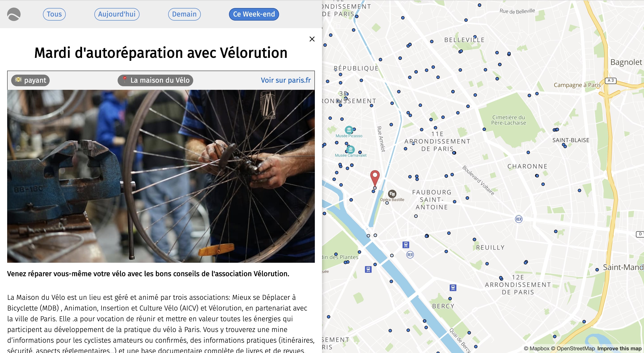Click the Improve this map link

point(619,348)
